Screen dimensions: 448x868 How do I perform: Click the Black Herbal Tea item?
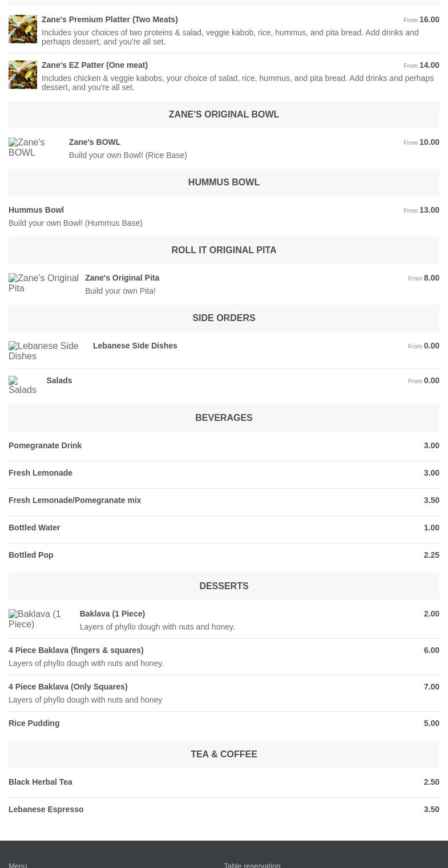click(41, 782)
